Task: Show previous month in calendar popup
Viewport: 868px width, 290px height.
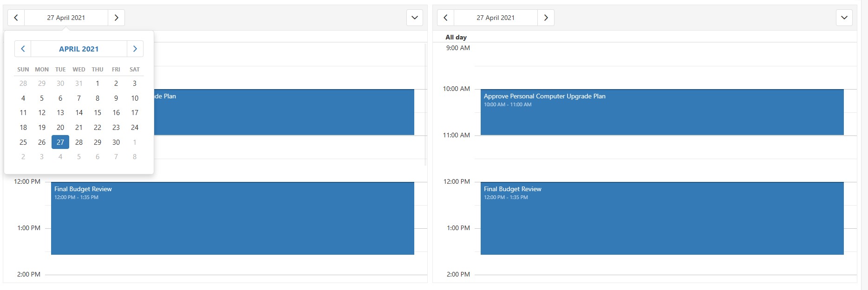Action: 23,49
